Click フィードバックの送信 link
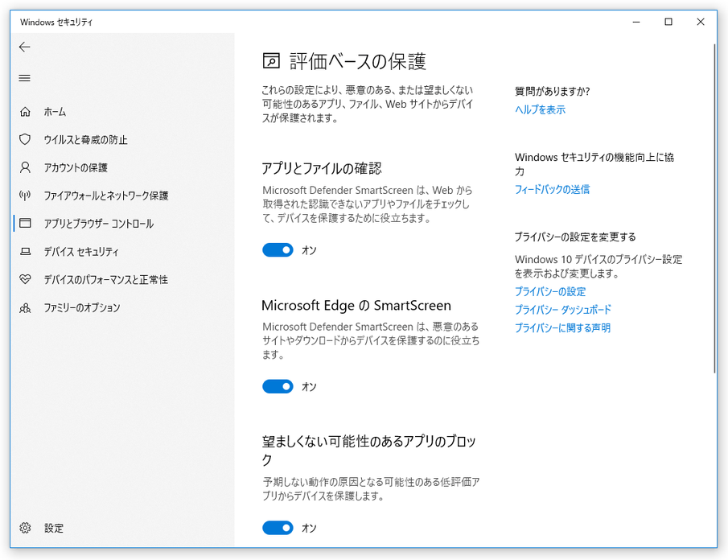728x560 pixels. [x=552, y=189]
